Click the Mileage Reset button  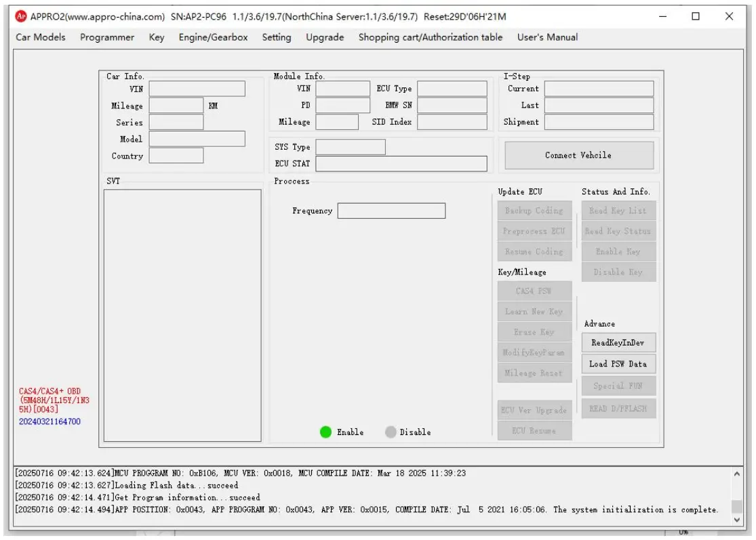[x=535, y=373]
